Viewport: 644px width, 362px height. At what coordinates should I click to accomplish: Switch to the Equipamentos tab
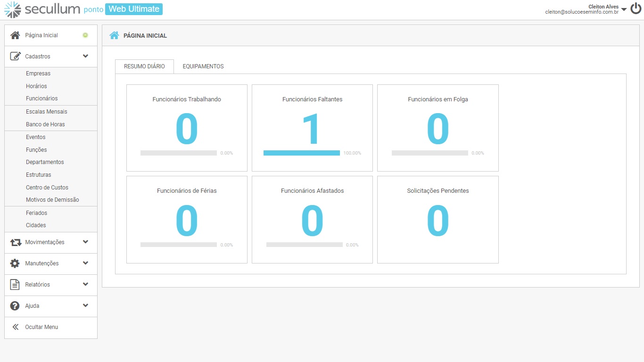[203, 66]
